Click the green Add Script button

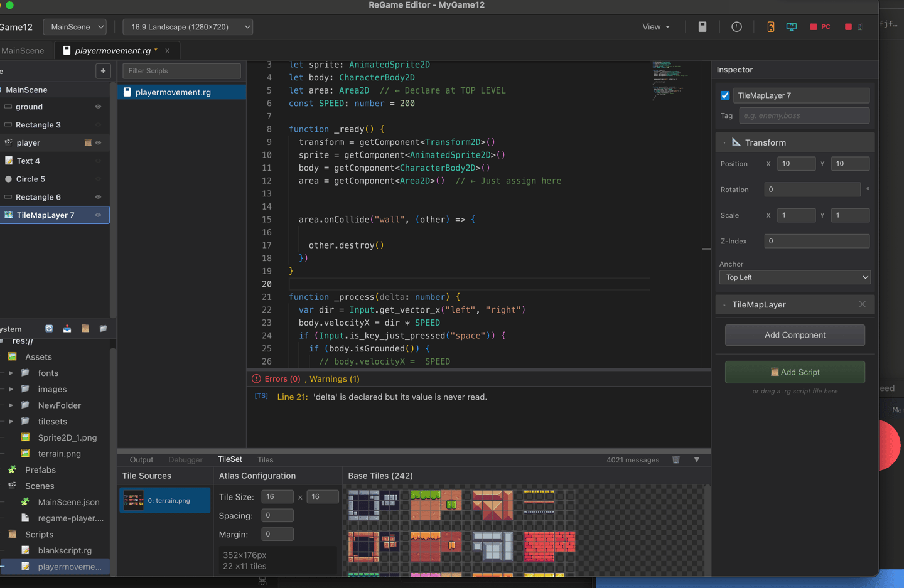pos(795,372)
